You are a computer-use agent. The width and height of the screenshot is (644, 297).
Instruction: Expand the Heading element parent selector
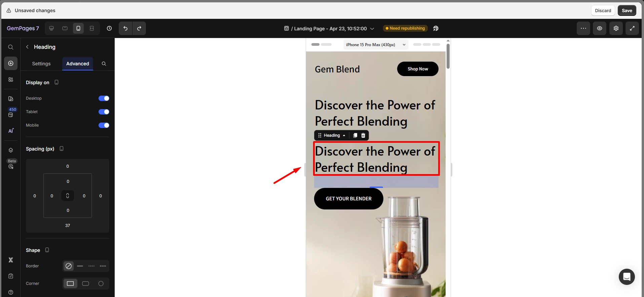pos(344,135)
